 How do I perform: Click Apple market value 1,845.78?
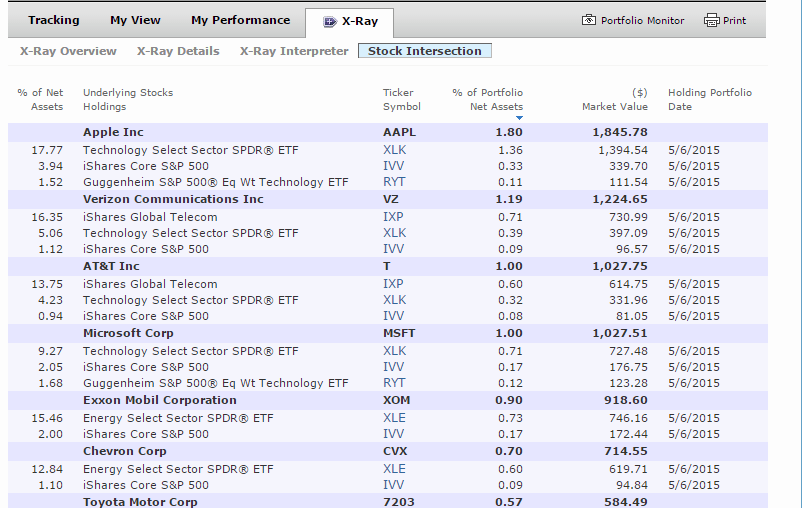620,132
